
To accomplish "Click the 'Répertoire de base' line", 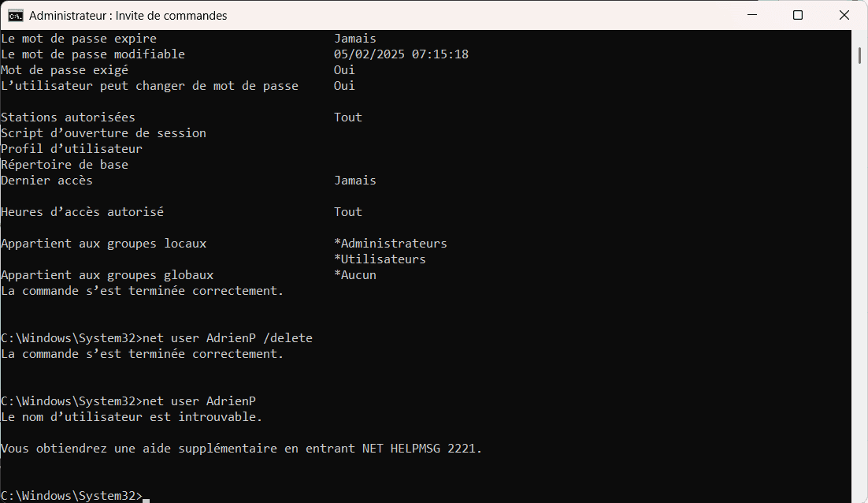I will (65, 165).
